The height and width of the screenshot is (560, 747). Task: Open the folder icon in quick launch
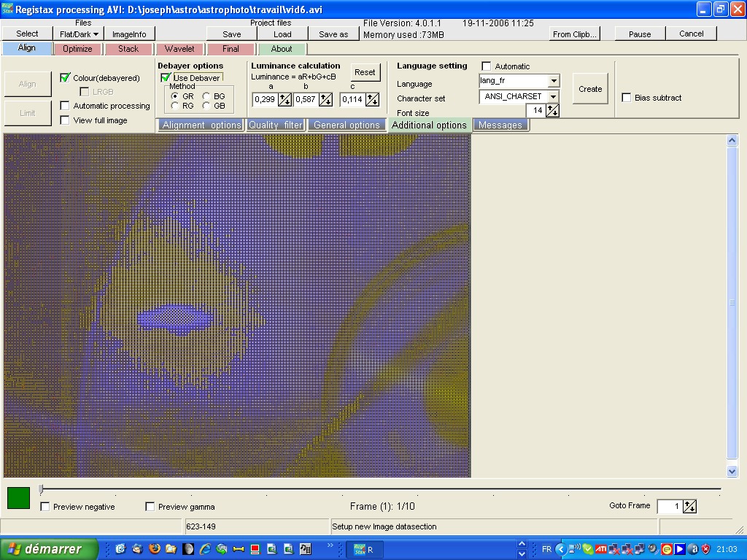171,549
